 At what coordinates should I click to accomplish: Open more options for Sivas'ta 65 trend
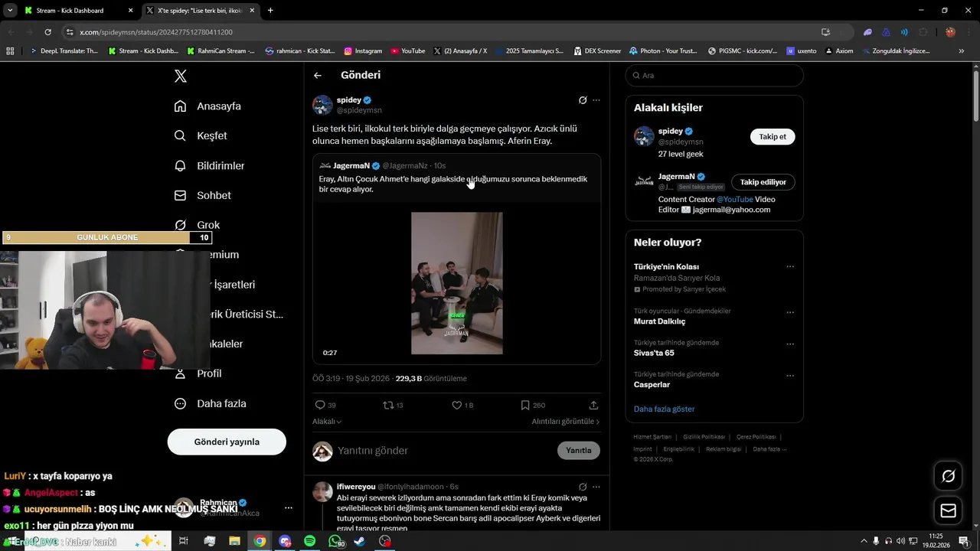790,344
